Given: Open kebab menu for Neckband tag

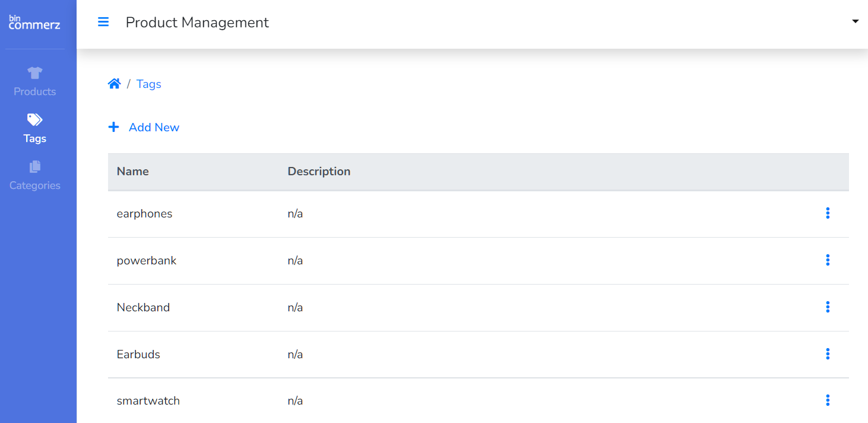Looking at the screenshot, I should click(x=828, y=307).
